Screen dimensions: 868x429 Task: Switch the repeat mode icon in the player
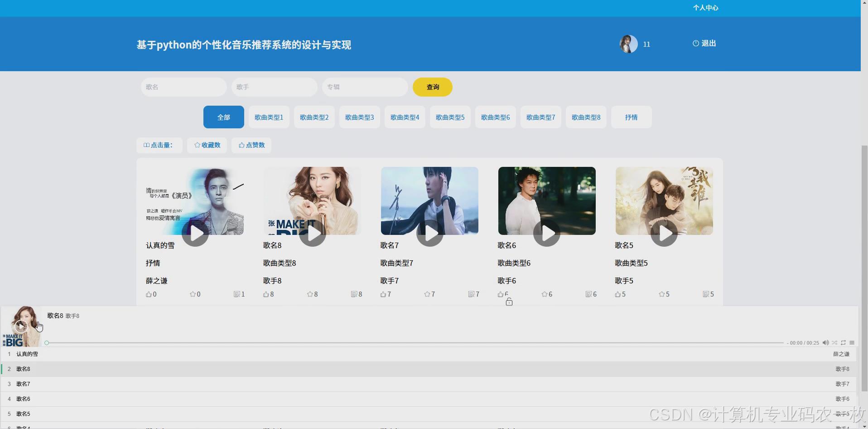tap(843, 343)
